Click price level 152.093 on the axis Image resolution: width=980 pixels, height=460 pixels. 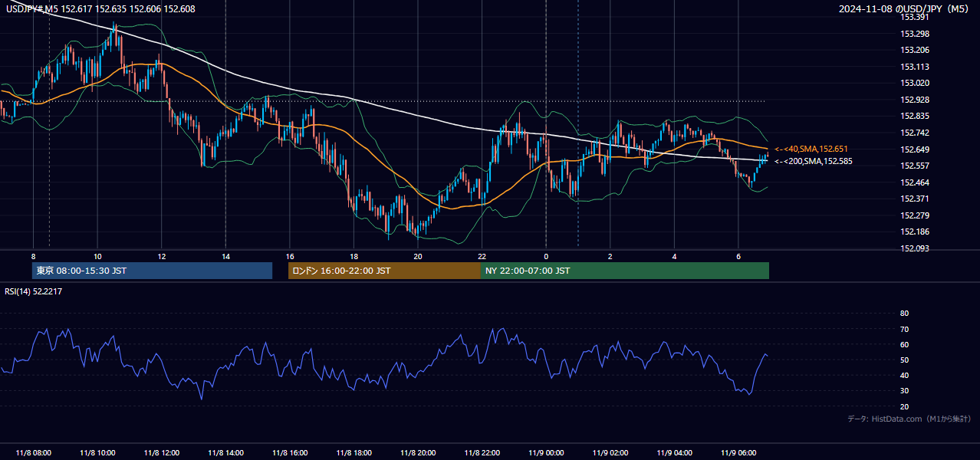[915, 248]
